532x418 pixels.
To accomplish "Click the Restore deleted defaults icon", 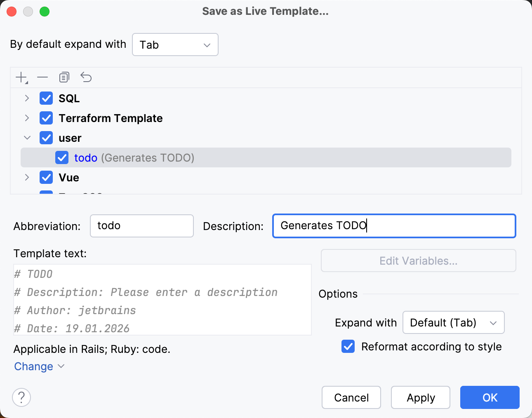I will tap(86, 77).
